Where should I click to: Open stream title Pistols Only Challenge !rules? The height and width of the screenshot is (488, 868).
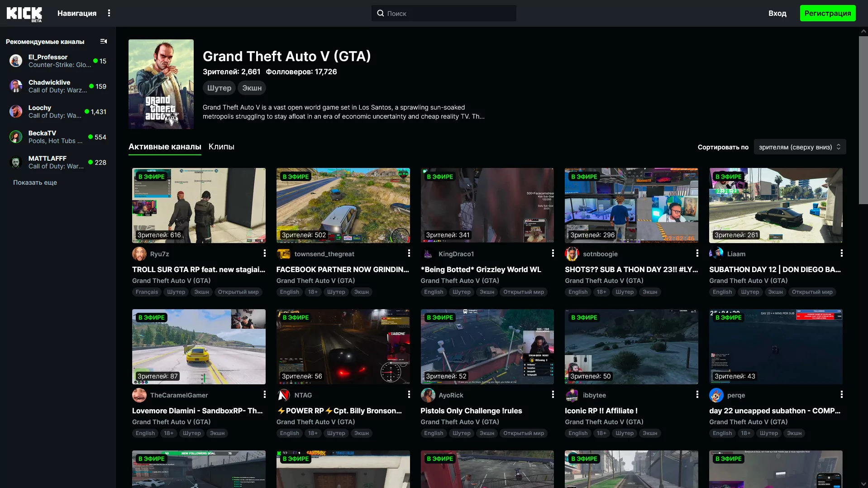tap(471, 411)
